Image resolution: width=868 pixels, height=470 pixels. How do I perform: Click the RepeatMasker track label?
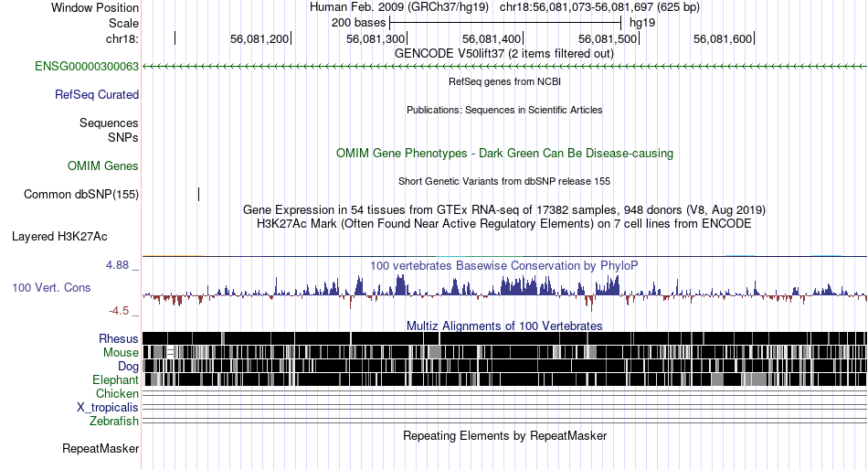click(101, 448)
